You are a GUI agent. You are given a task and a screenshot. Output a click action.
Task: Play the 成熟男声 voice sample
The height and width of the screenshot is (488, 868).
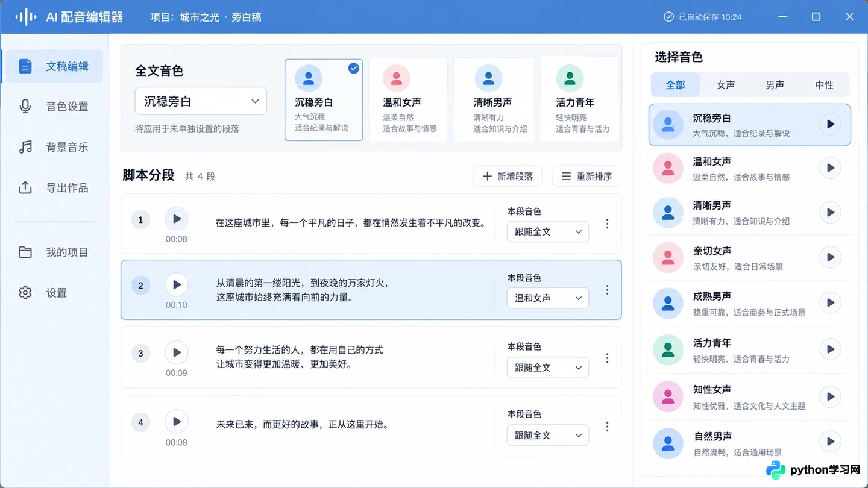click(x=830, y=303)
